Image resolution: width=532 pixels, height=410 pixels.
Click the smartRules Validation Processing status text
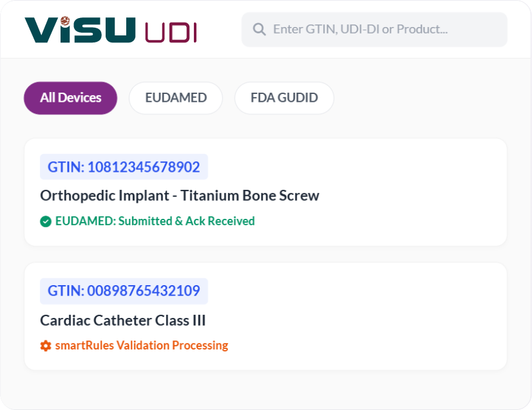[x=142, y=346]
